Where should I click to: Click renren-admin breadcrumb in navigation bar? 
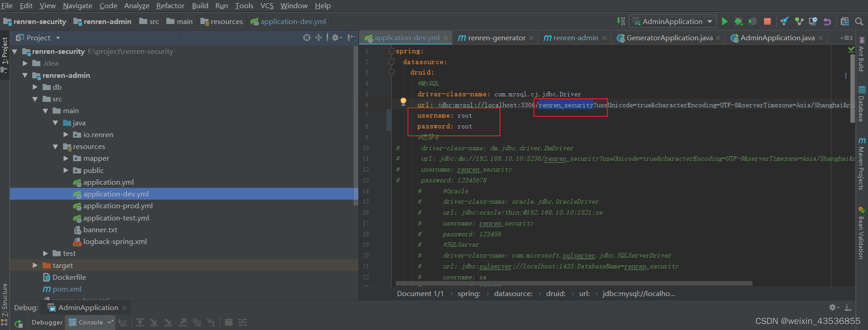pyautogui.click(x=102, y=21)
